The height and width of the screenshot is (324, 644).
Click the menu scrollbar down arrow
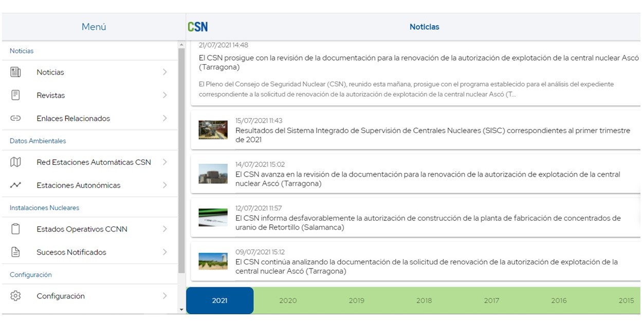tap(181, 310)
